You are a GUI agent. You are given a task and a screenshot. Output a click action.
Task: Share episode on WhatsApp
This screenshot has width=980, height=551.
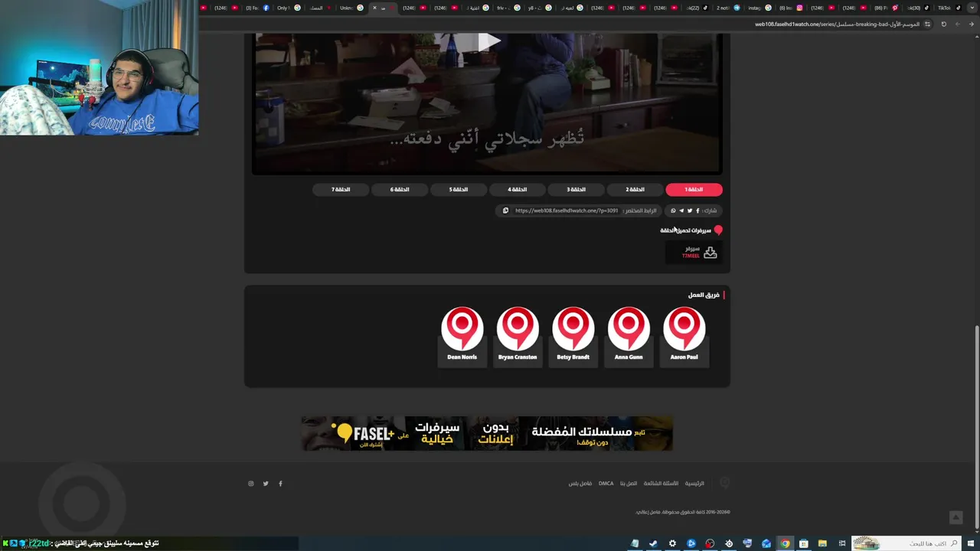click(x=674, y=210)
